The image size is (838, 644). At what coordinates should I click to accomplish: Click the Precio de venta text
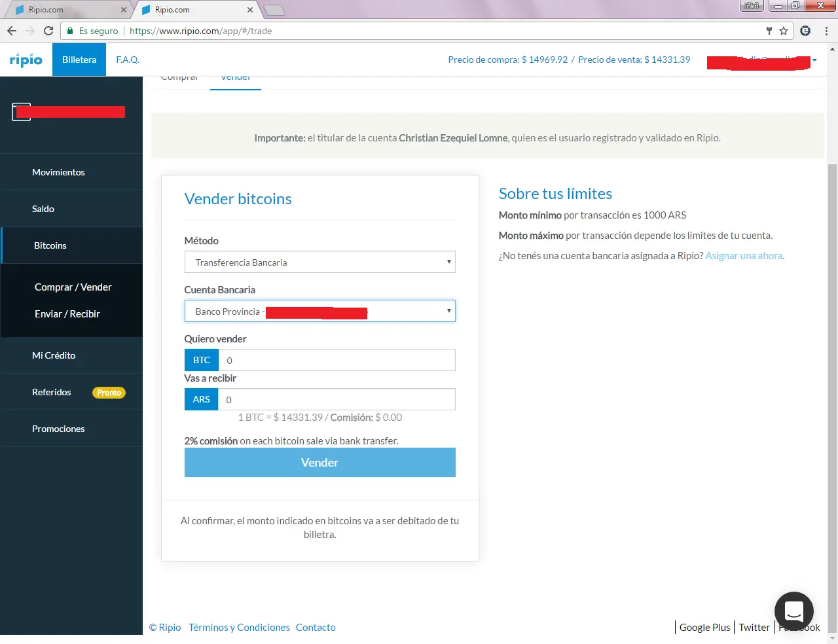634,60
